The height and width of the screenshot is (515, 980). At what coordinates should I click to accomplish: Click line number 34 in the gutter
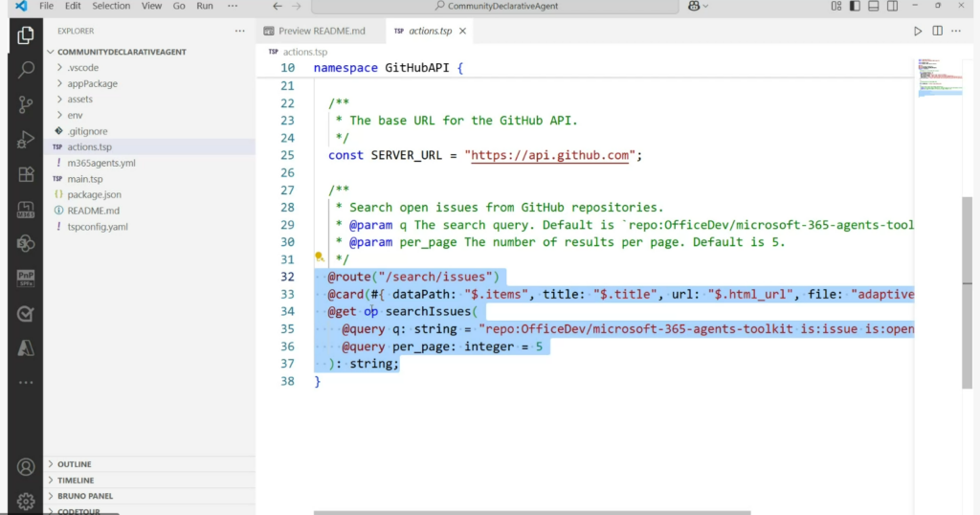click(287, 311)
